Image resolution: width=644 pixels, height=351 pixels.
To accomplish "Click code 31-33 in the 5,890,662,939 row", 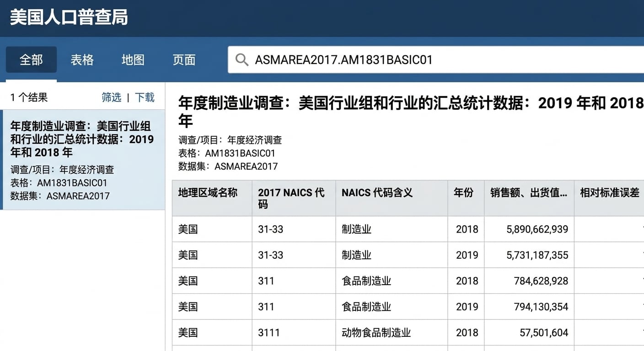I will pyautogui.click(x=271, y=229).
